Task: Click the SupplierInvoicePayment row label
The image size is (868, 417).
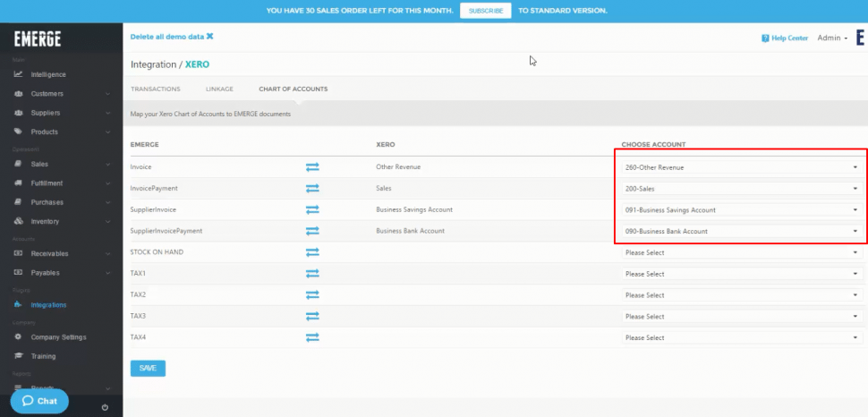Action: point(166,231)
